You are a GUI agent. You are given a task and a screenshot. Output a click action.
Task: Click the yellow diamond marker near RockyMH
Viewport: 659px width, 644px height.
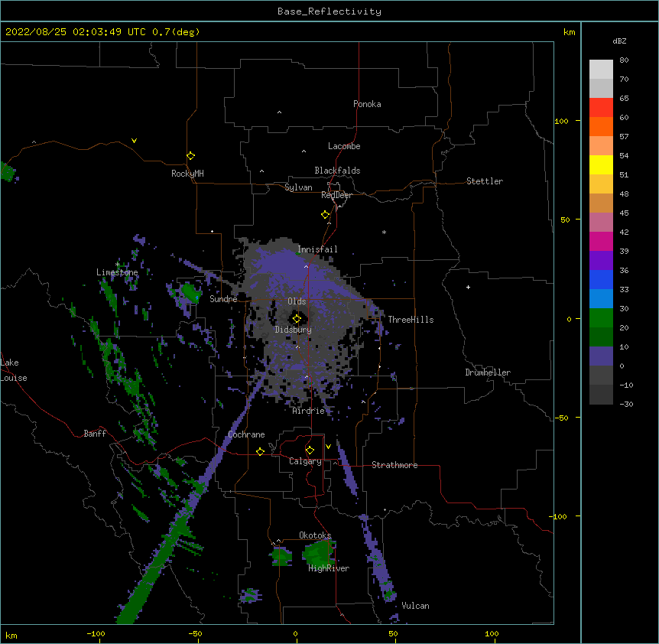190,156
